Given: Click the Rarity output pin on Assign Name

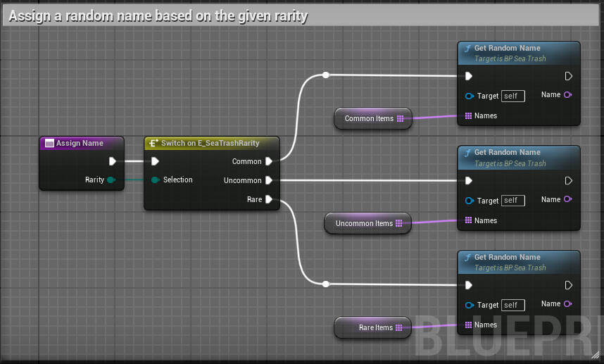Looking at the screenshot, I should pyautogui.click(x=111, y=180).
